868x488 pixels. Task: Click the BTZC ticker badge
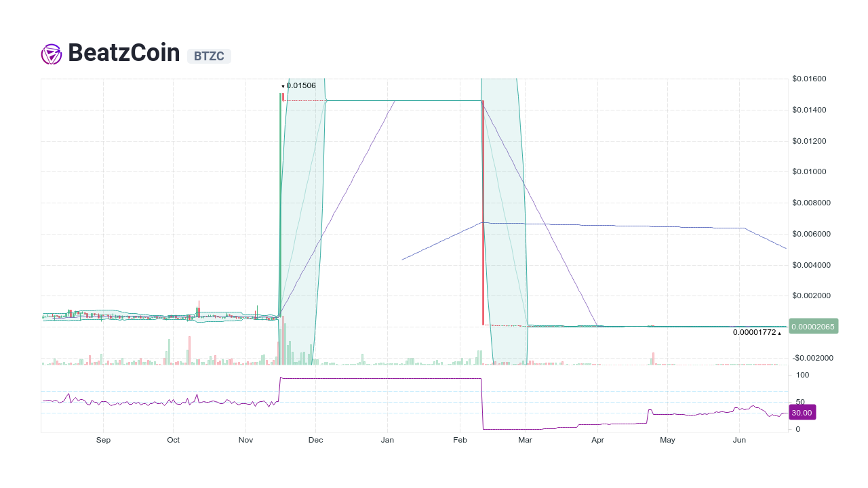pyautogui.click(x=209, y=56)
